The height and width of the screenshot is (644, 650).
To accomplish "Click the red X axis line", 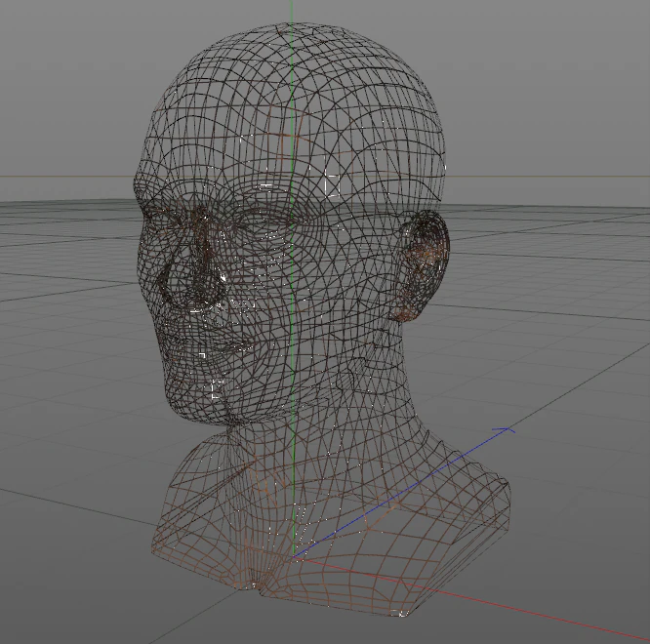I will [471, 599].
